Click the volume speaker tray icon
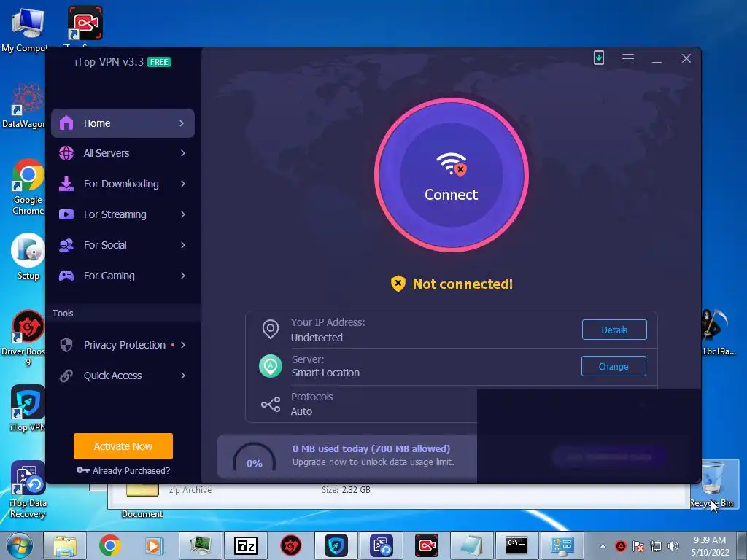The width and height of the screenshot is (747, 560). coord(673,546)
